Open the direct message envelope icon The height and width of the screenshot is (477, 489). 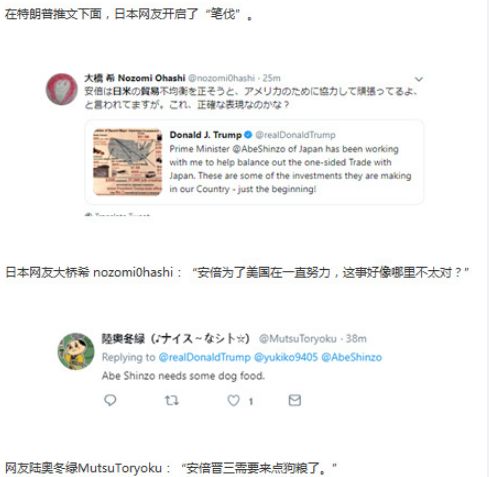click(x=295, y=400)
